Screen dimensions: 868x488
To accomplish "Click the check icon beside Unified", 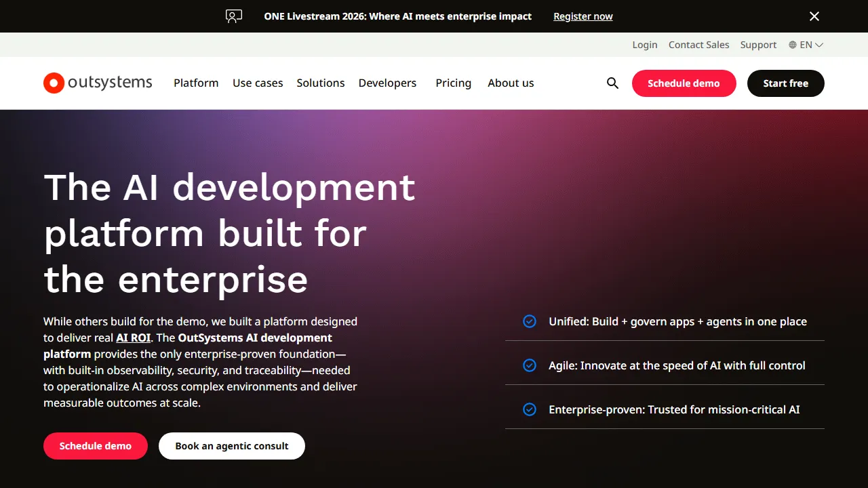I will point(530,321).
